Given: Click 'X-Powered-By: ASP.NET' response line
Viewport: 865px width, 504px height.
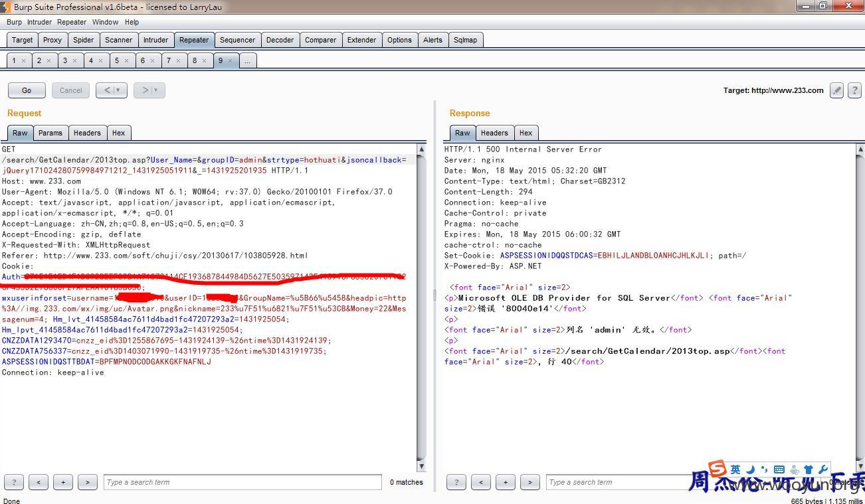Looking at the screenshot, I should (x=493, y=266).
